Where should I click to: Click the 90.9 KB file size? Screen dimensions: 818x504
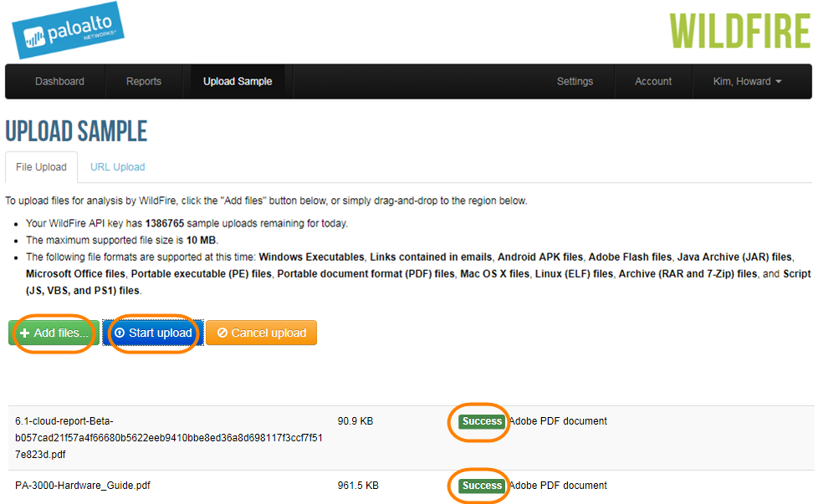[355, 421]
